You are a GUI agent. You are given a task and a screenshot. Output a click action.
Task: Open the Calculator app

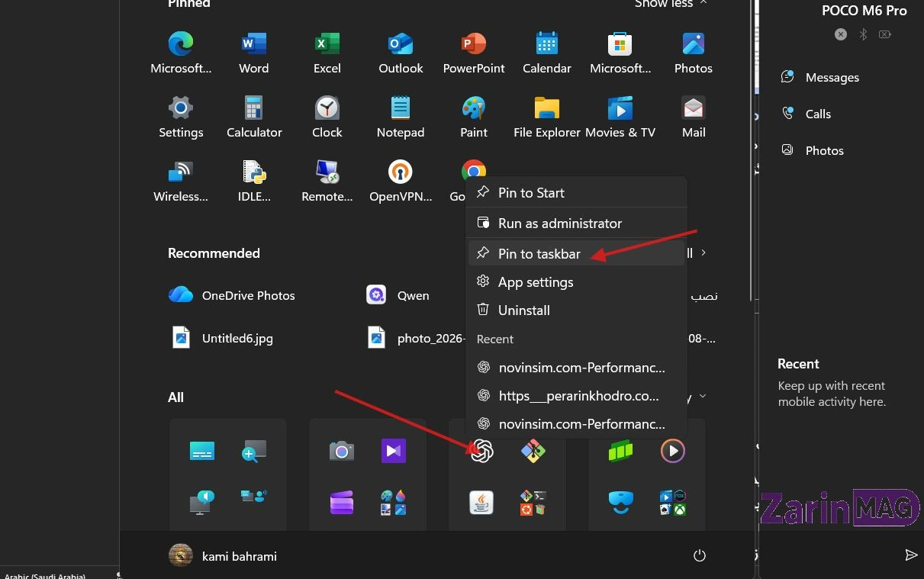(x=254, y=117)
